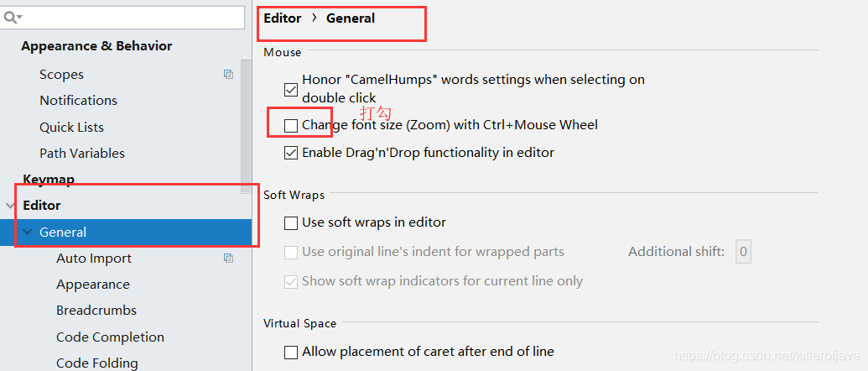
Task: Select Quick Lists in the sidebar
Action: point(71,127)
